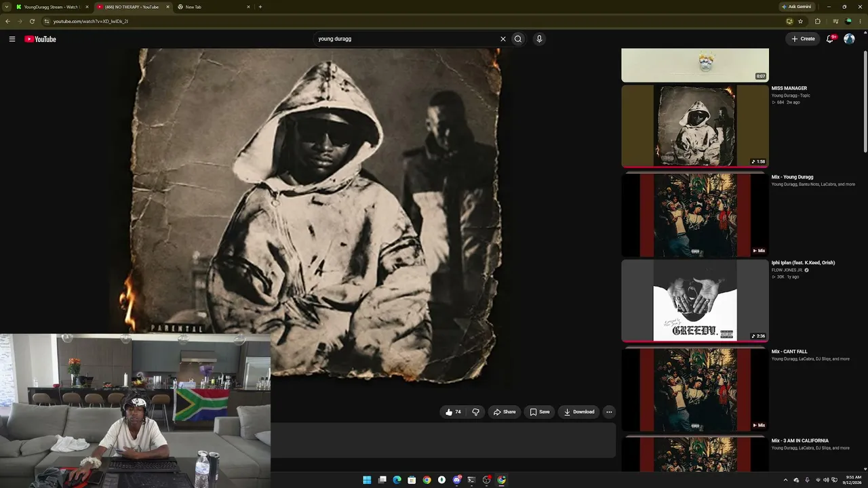Expand the tab search dropdown arrow
868x488 pixels.
coord(7,7)
